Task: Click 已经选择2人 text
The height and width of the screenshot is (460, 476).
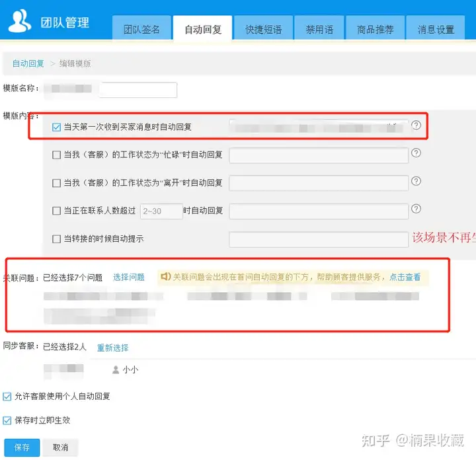Action: [x=65, y=346]
